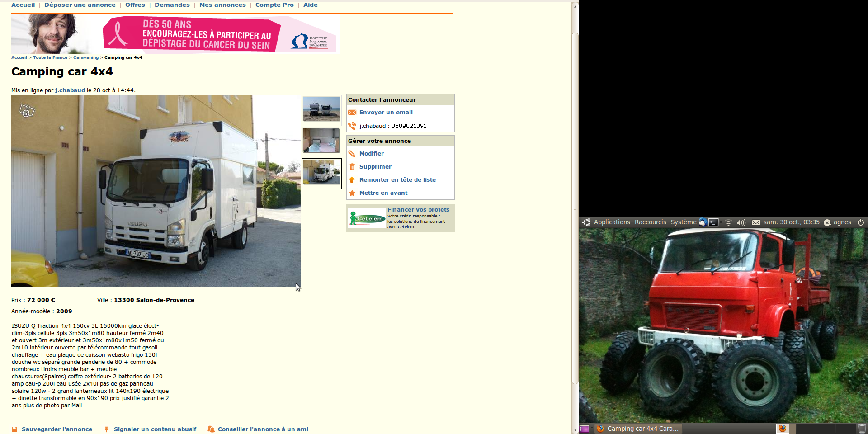Click the Sauvegarder l'annonce link
This screenshot has width=868, height=434.
point(57,429)
